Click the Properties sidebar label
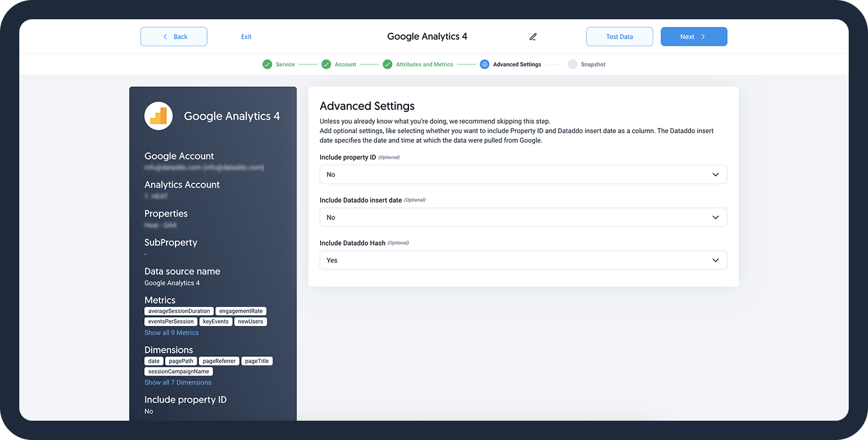The height and width of the screenshot is (440, 868). point(166,214)
